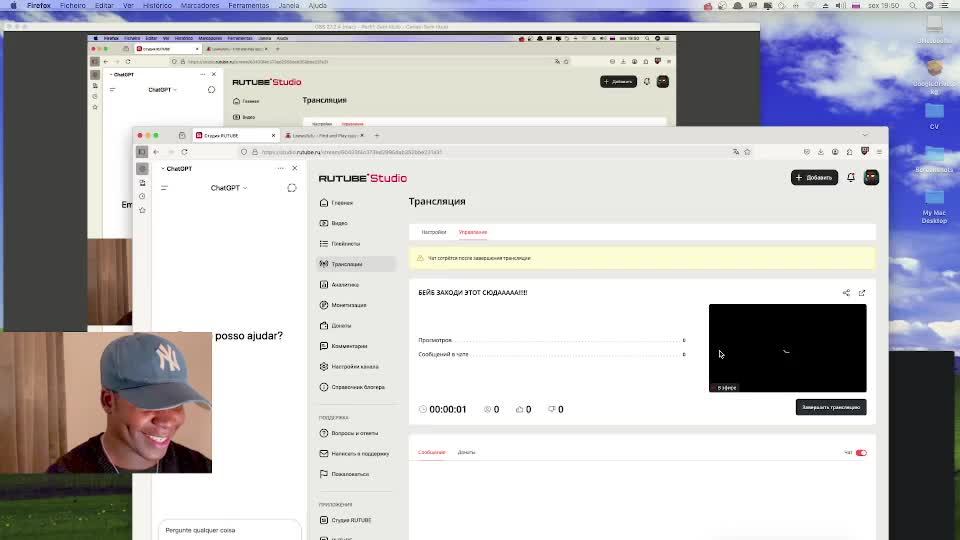Image resolution: width=960 pixels, height=540 pixels.
Task: Click the Добавить button in the back window
Action: 618,81
